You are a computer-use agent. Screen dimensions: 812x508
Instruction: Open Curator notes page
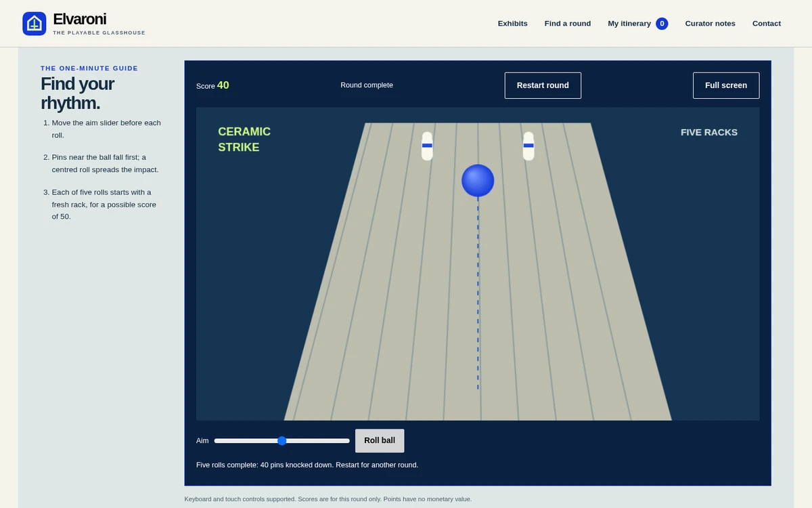coord(710,24)
